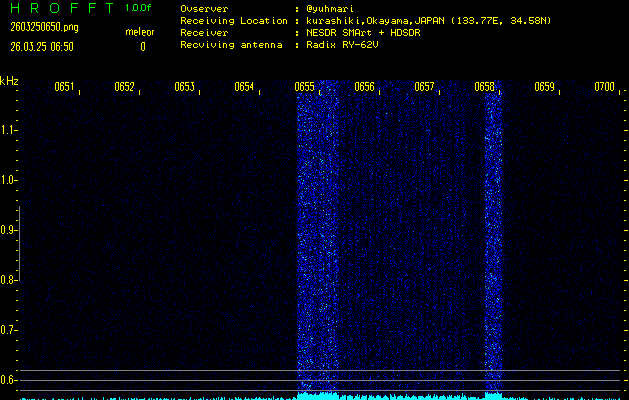Screen dimensions: 629x400
Task: Select the 0655 time marker
Action: (x=304, y=88)
